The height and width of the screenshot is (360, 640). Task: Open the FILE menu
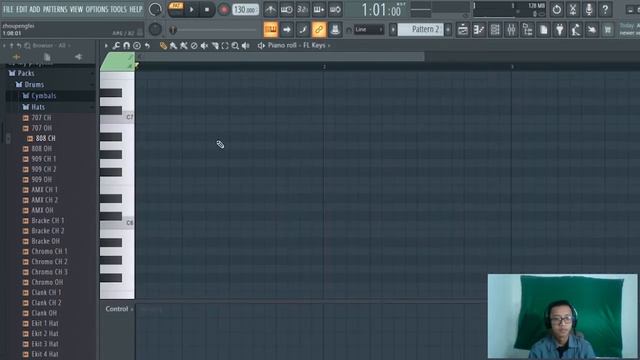click(8, 9)
